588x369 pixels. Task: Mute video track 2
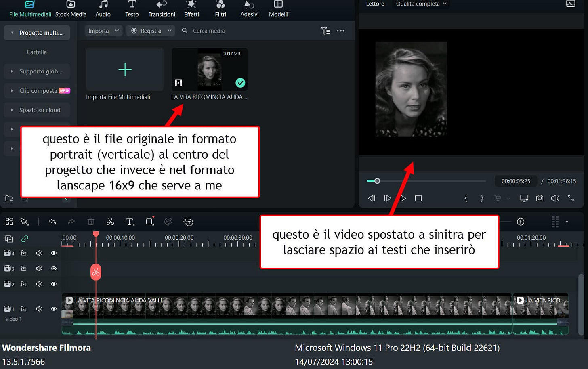[39, 284]
